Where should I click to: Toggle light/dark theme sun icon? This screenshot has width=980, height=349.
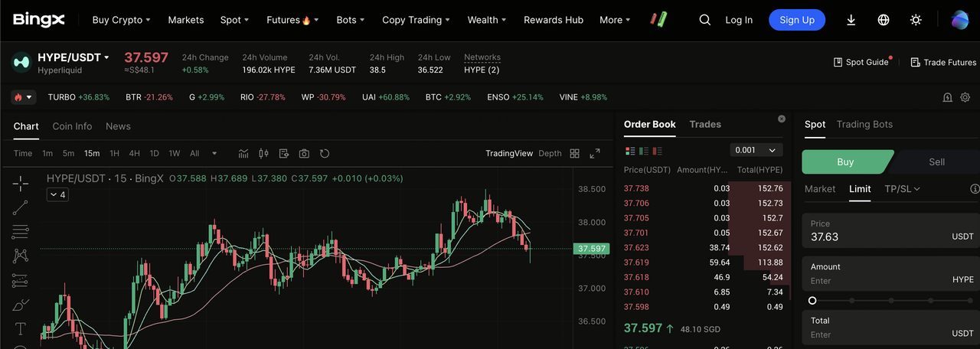click(916, 20)
